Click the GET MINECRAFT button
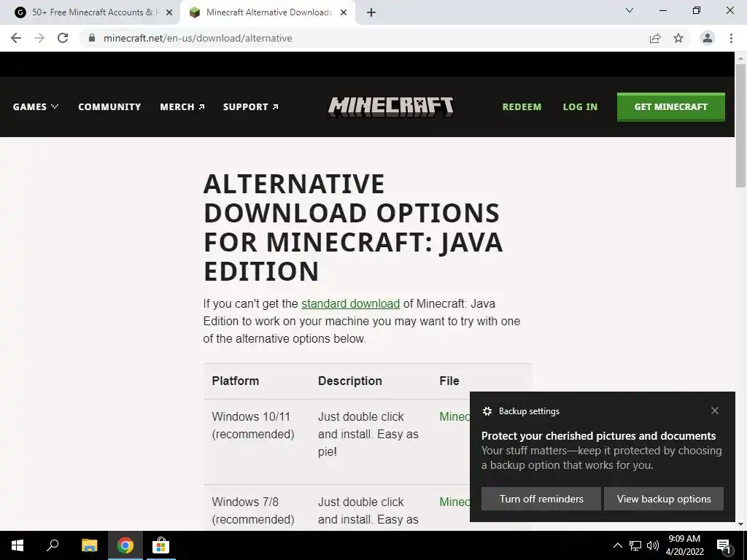This screenshot has height=560, width=747. click(671, 106)
